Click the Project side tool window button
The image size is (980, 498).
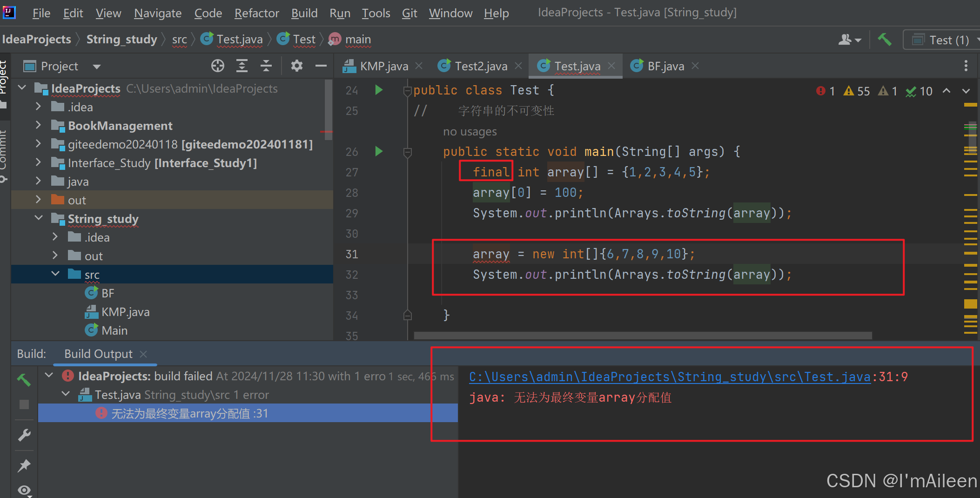[4, 84]
